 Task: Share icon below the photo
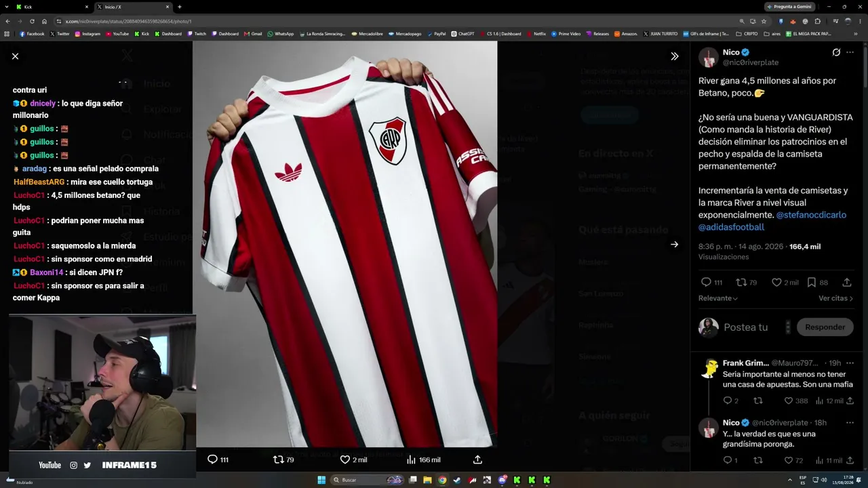(477, 460)
